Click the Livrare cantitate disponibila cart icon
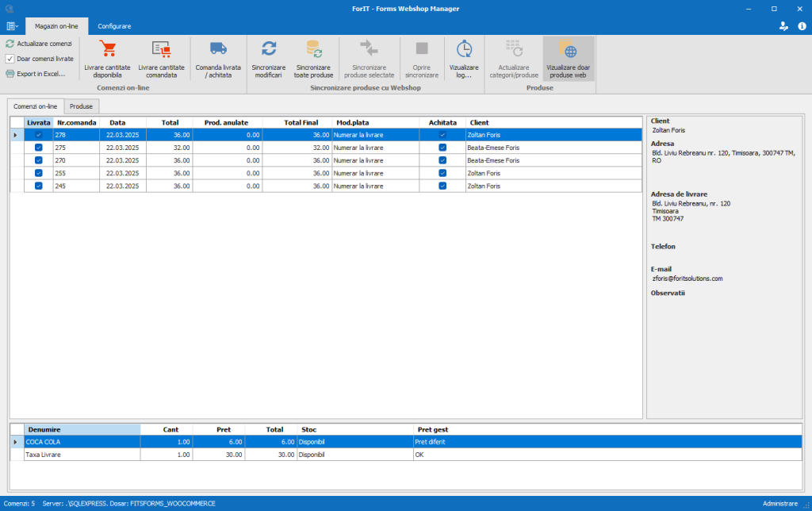This screenshot has width=812, height=511. coord(106,49)
